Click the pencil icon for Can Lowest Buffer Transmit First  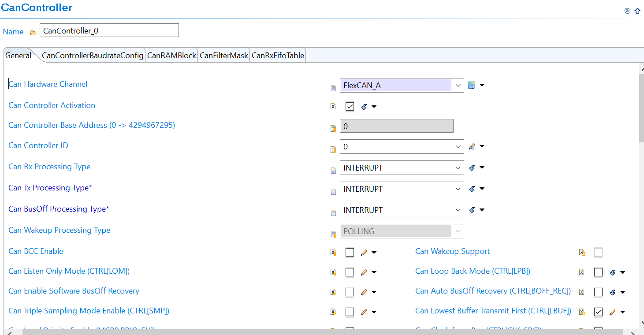(x=612, y=312)
